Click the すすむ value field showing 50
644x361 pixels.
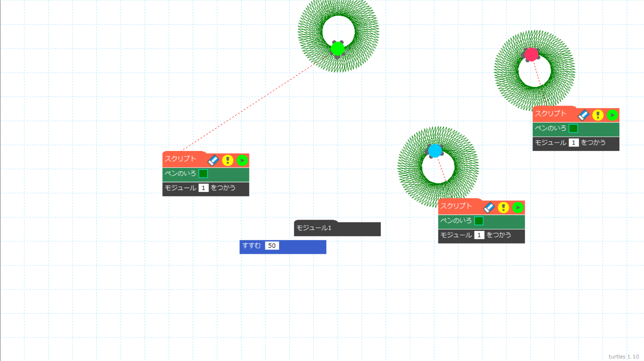pyautogui.click(x=272, y=246)
